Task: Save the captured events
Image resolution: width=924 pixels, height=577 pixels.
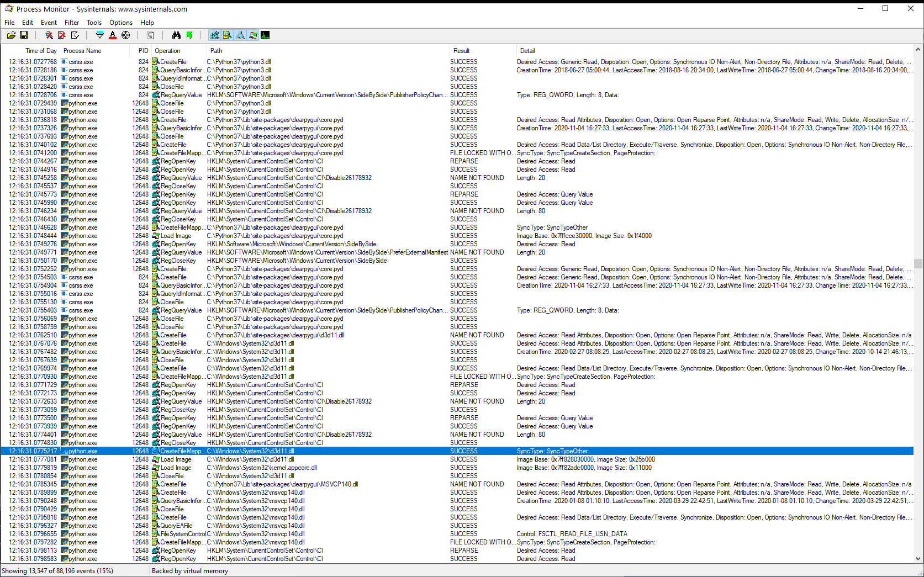Action: coord(24,35)
